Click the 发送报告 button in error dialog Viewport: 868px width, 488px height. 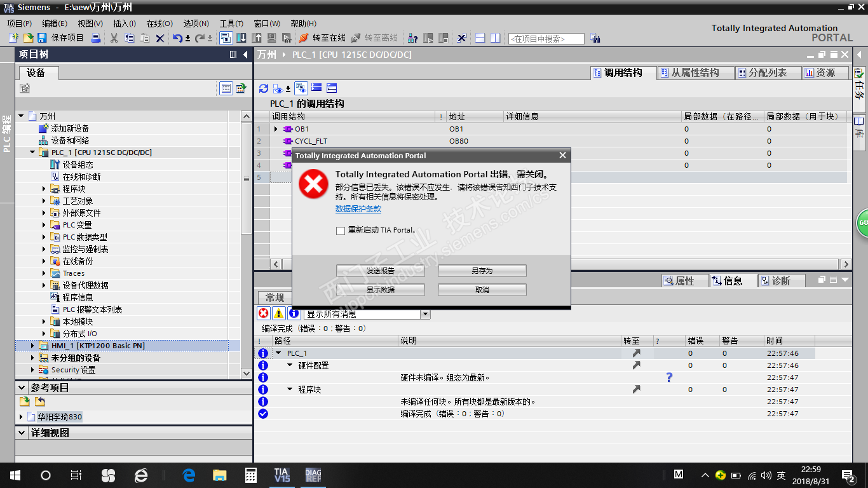380,271
